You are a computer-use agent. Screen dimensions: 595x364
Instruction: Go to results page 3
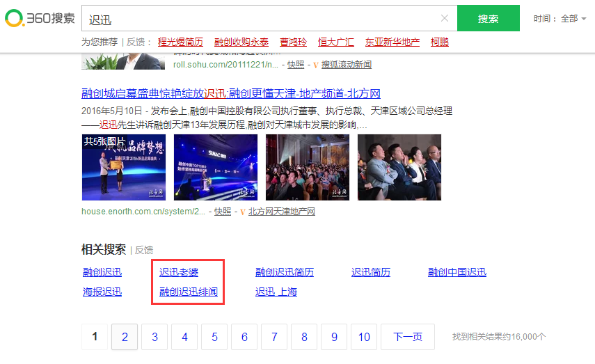point(154,337)
